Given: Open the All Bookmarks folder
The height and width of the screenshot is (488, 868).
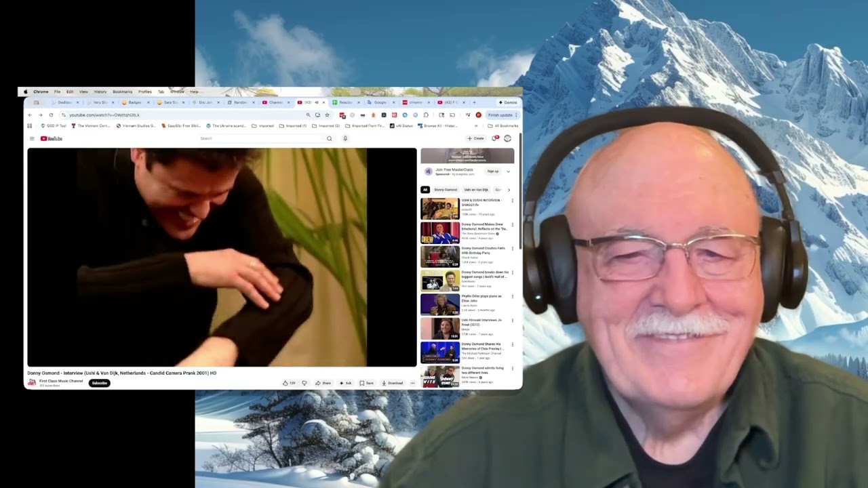Looking at the screenshot, I should click(x=502, y=126).
